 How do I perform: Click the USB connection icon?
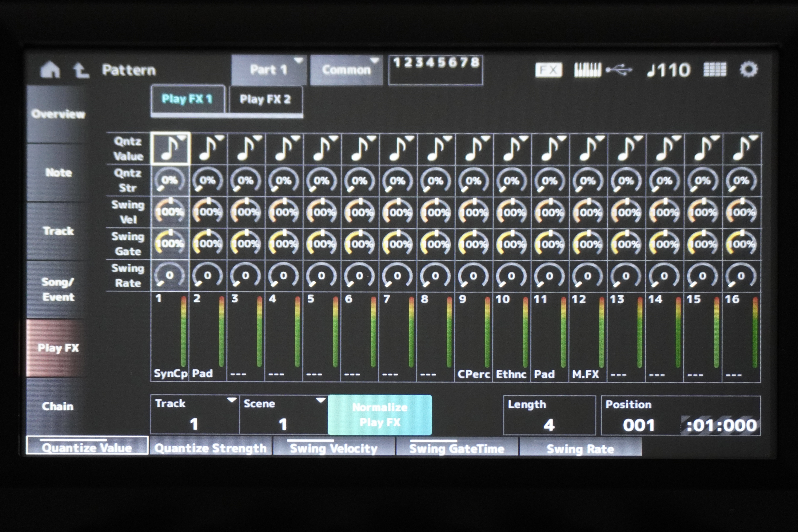tap(619, 70)
